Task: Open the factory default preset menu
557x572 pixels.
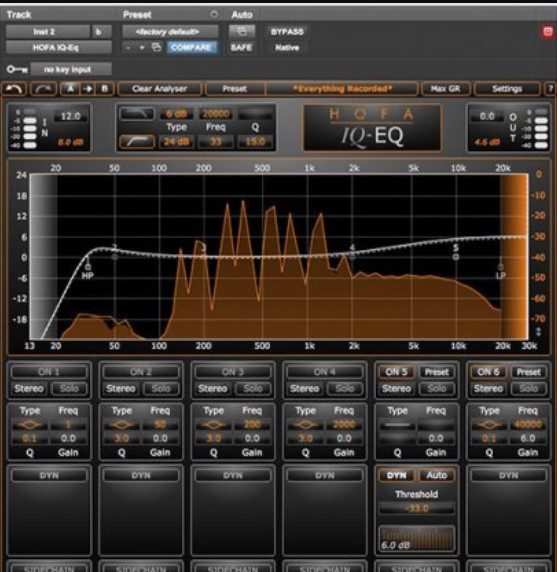Action: point(170,32)
